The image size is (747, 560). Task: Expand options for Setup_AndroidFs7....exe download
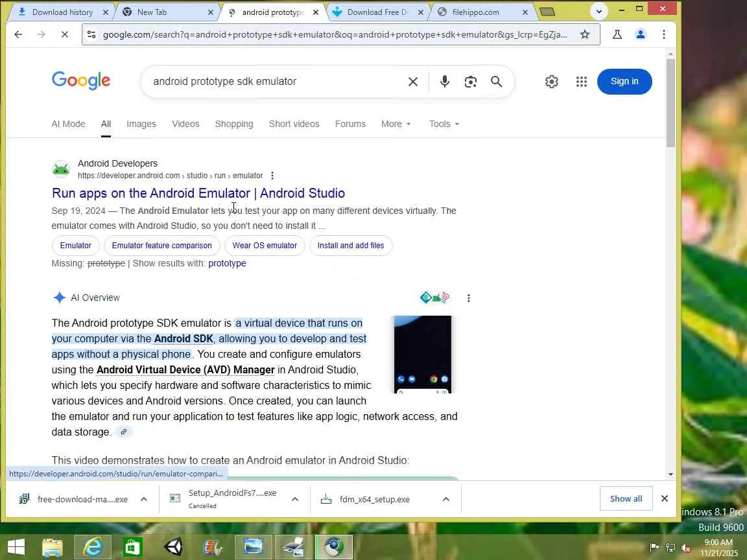(x=295, y=499)
